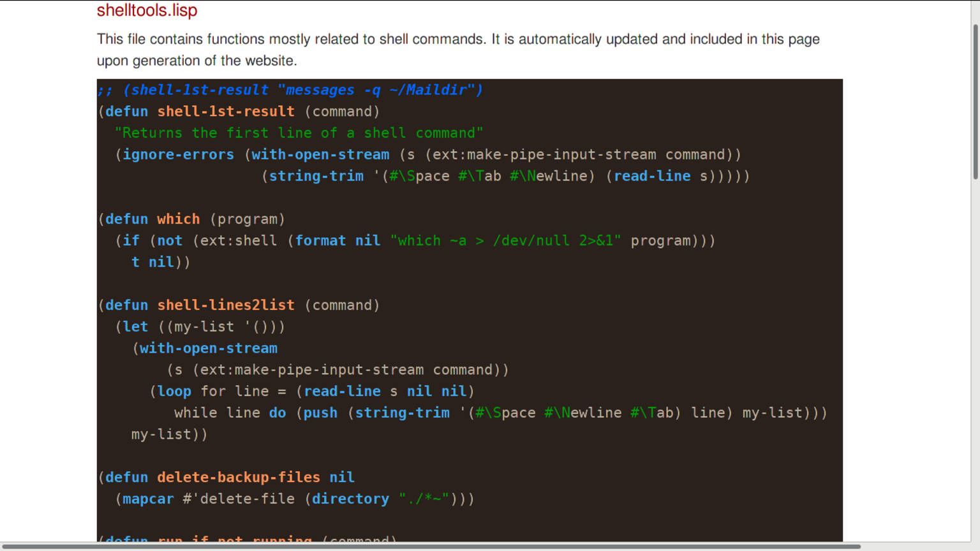
Task: Click the closing my-list)) line
Action: [x=170, y=435]
